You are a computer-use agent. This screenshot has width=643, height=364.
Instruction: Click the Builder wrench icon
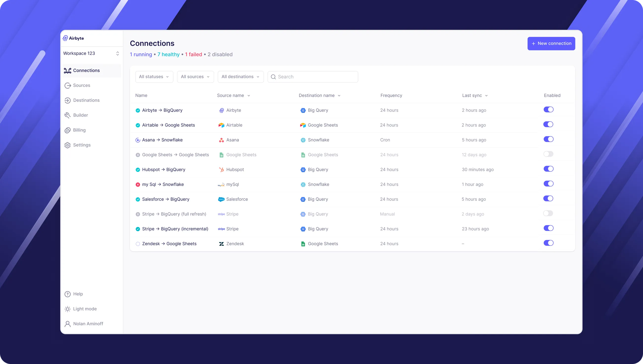point(67,115)
